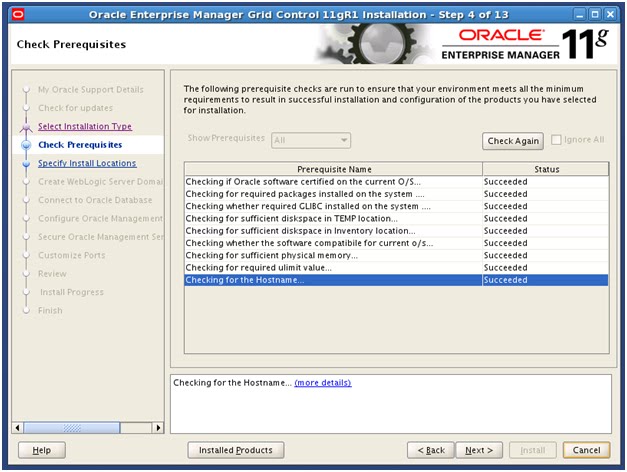Select the row Checking for required ulimit value

pyautogui.click(x=396, y=268)
